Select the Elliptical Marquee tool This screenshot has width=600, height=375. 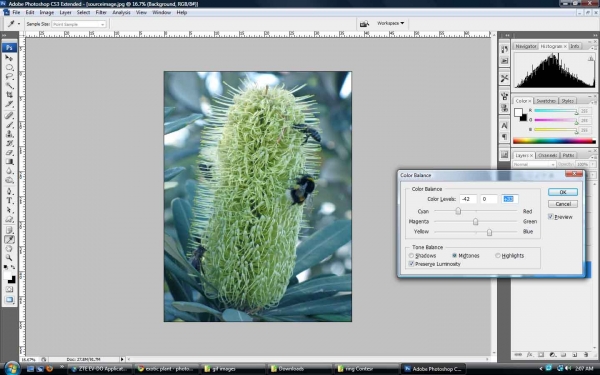click(x=9, y=67)
